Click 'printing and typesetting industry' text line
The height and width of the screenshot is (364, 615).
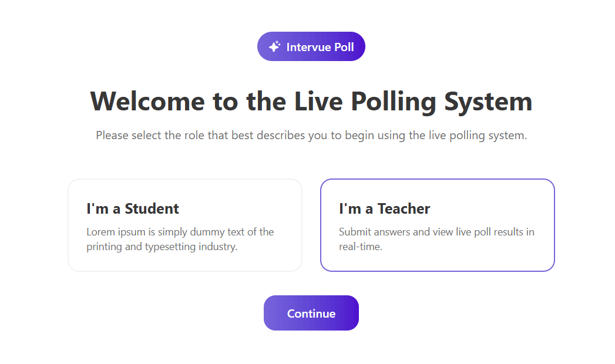tap(162, 247)
